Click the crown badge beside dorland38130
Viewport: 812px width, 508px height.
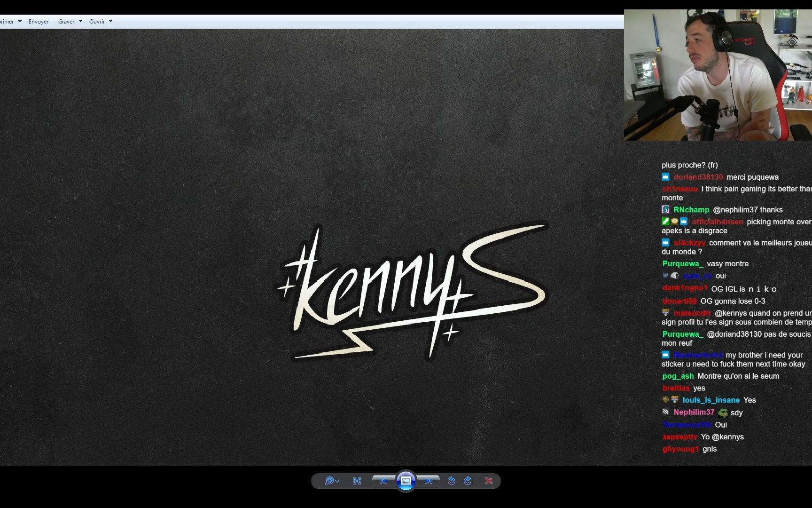(665, 177)
